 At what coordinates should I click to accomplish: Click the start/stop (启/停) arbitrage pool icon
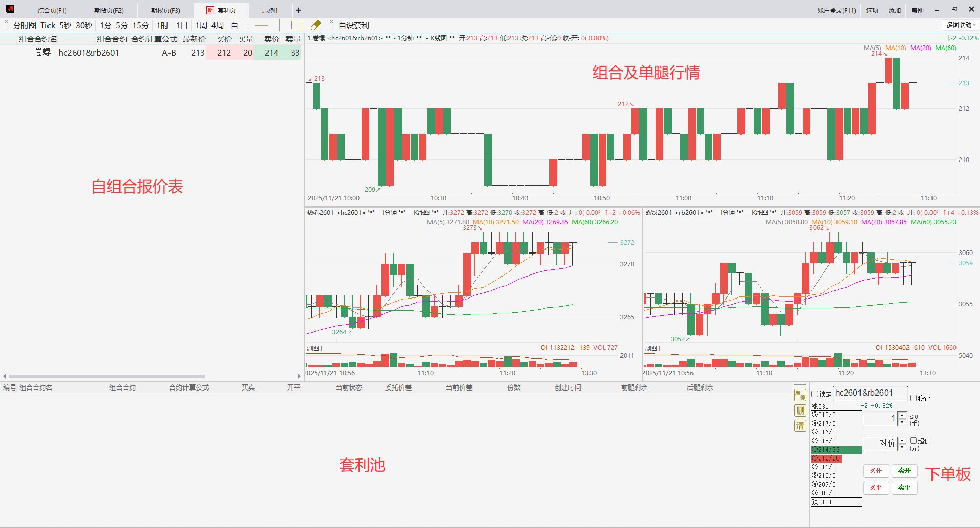click(800, 395)
